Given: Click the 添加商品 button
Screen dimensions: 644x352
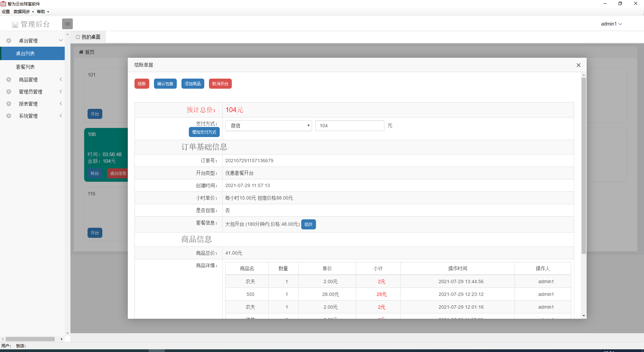Looking at the screenshot, I should [x=193, y=84].
